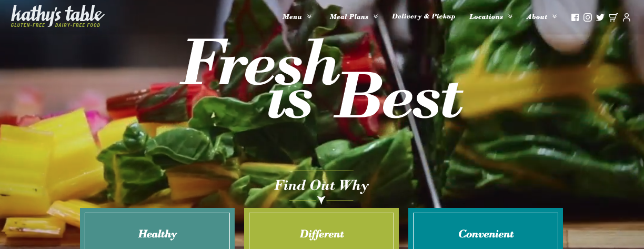Viewport: 644px width, 249px height.
Task: Open the shopping cart icon
Action: pyautogui.click(x=613, y=17)
